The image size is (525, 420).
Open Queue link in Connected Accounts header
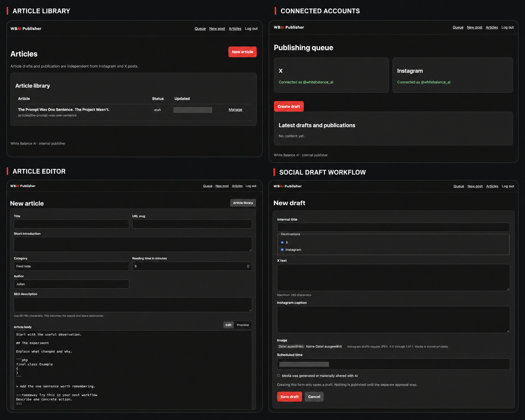(x=458, y=27)
